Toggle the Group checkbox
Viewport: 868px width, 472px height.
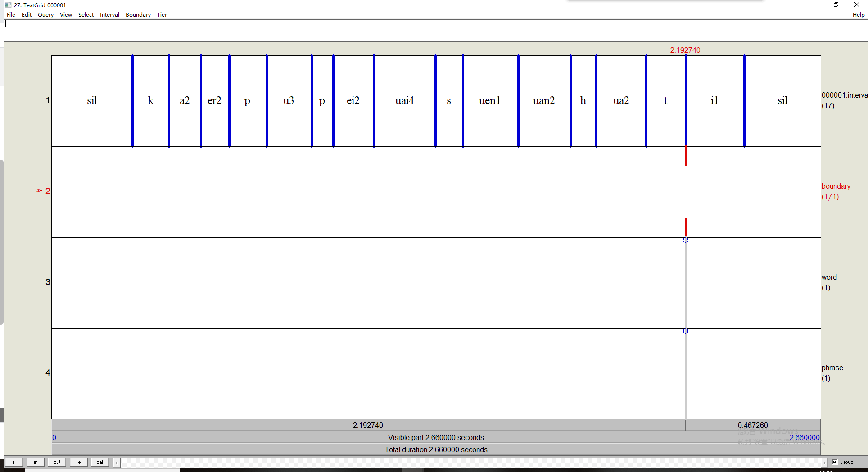(x=835, y=462)
